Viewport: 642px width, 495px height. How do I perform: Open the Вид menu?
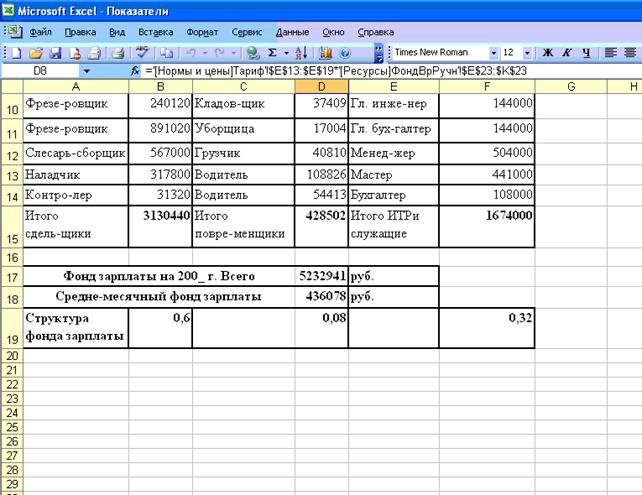click(x=117, y=32)
